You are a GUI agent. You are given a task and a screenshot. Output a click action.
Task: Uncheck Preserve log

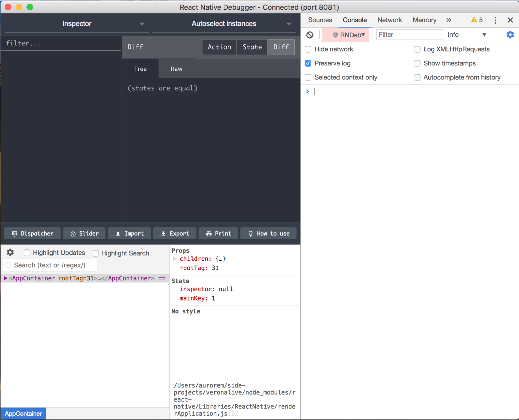click(x=308, y=63)
